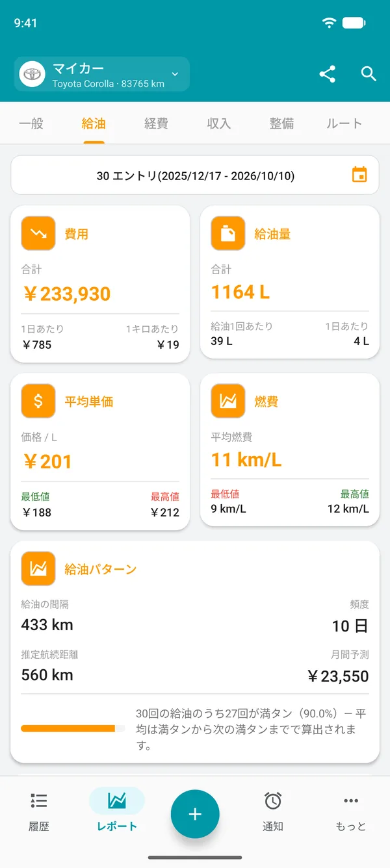Screen dimensions: 390x868
Task: Tap the battery status icon
Action: [x=354, y=23]
